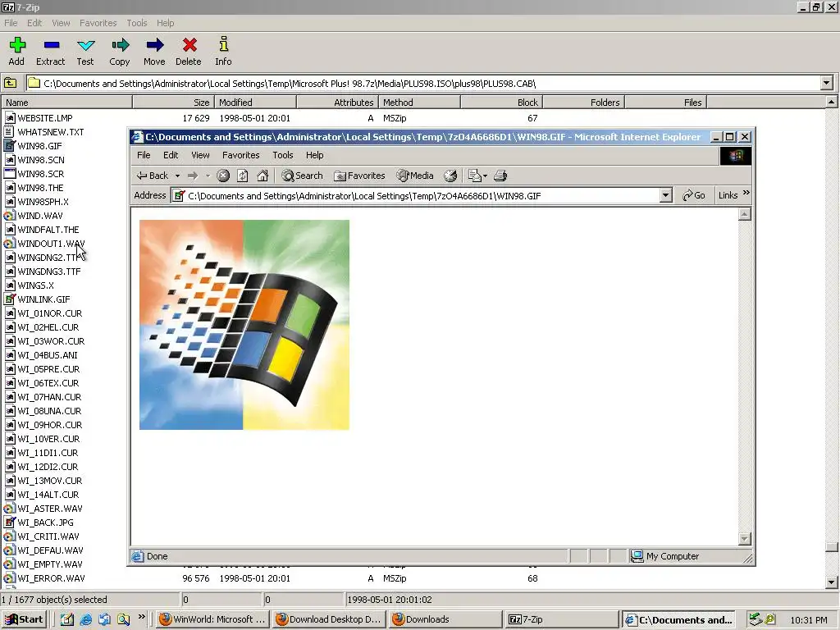Click the History icon in Internet Explorer
Image resolution: width=840 pixels, height=630 pixels.
(450, 176)
